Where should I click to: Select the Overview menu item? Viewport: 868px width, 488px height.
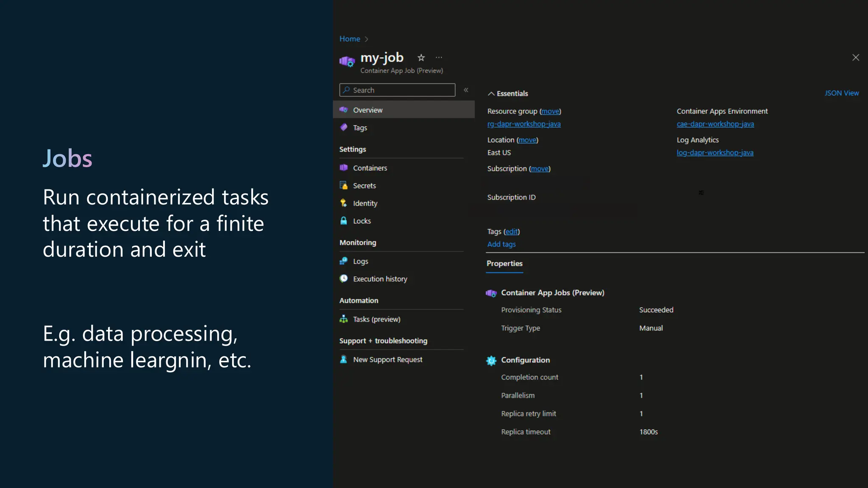[403, 110]
